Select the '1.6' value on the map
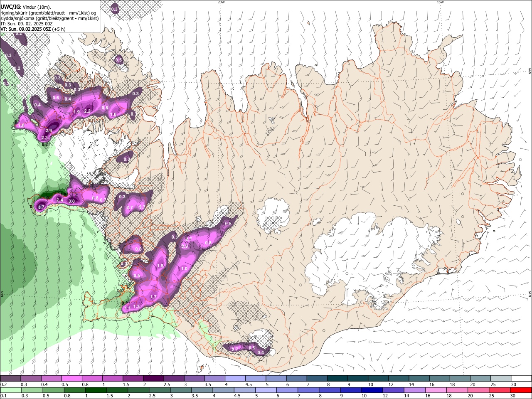This screenshot has width=532, height=399. pos(113,115)
